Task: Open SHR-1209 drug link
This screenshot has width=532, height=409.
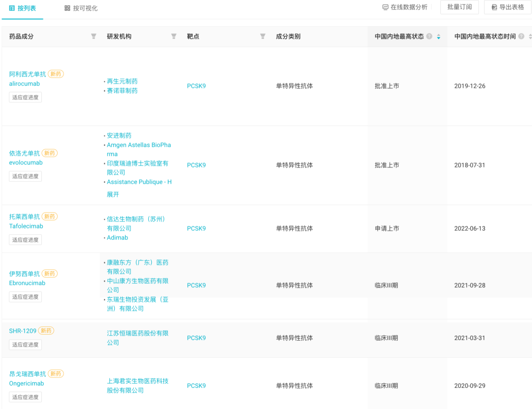Action: point(23,331)
